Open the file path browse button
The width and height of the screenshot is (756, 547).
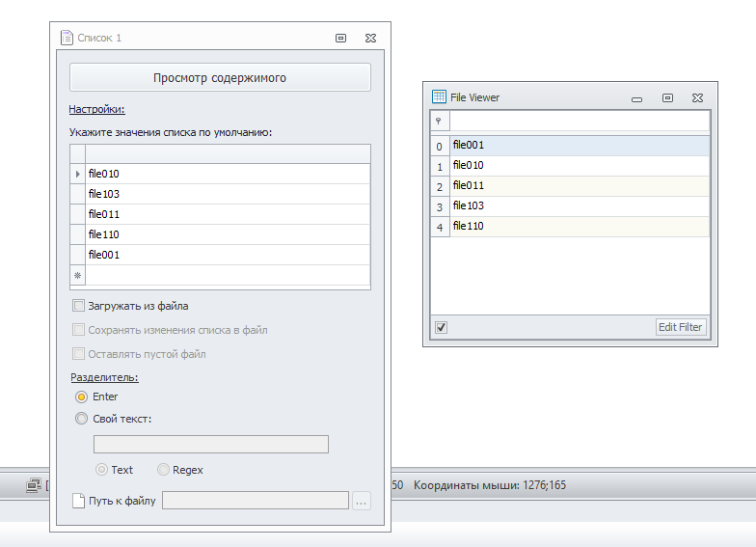361,500
